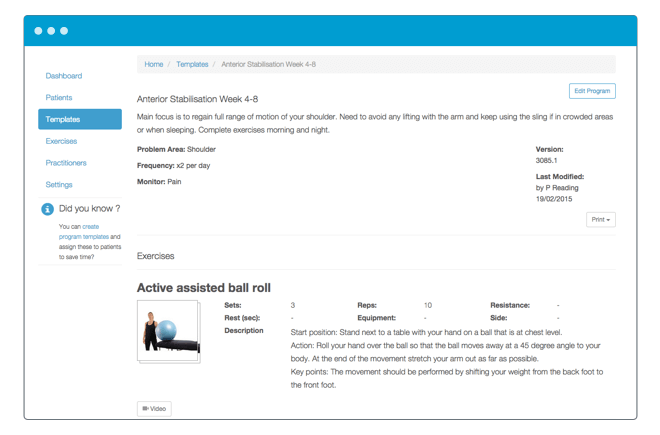
Task: Click the middle white window dot
Action: [51, 31]
